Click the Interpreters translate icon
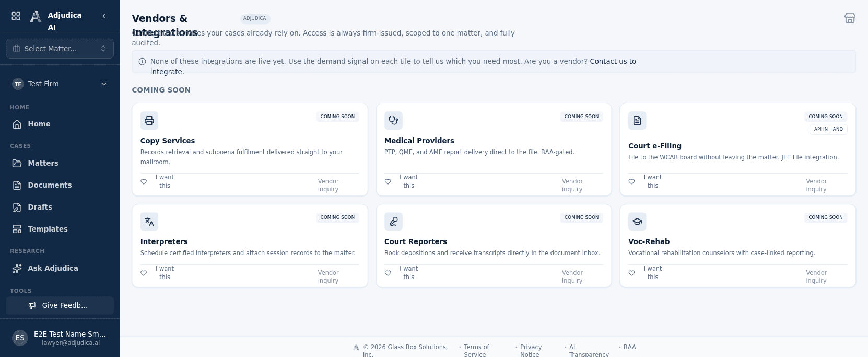The image size is (868, 357). point(149,221)
